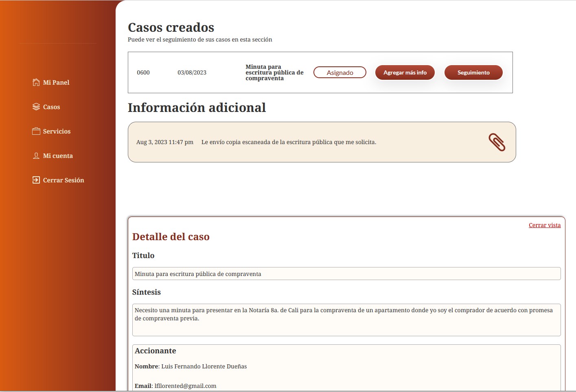Click the logout arrow icon beside Cerrar Sesión
576x392 pixels.
click(x=36, y=180)
